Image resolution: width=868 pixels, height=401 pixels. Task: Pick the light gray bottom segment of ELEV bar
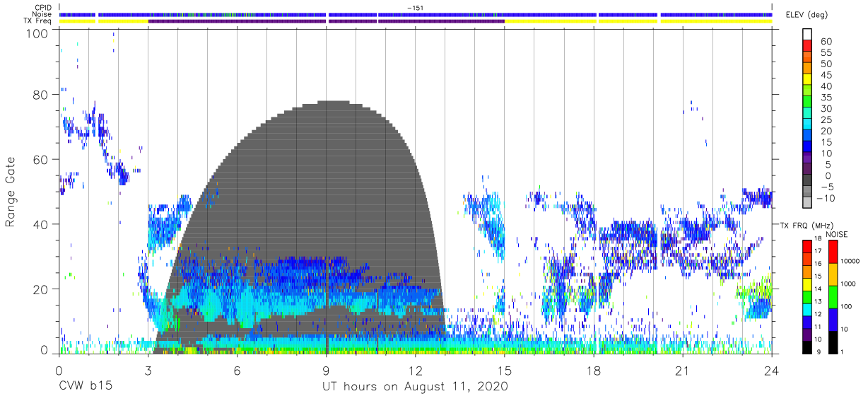pyautogui.click(x=807, y=204)
